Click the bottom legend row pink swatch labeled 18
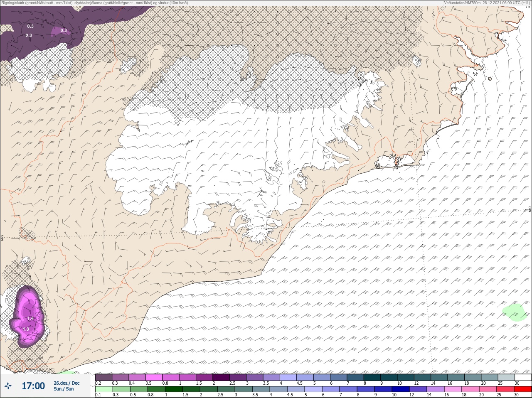Viewport: 532px width, 398px height. [x=470, y=389]
